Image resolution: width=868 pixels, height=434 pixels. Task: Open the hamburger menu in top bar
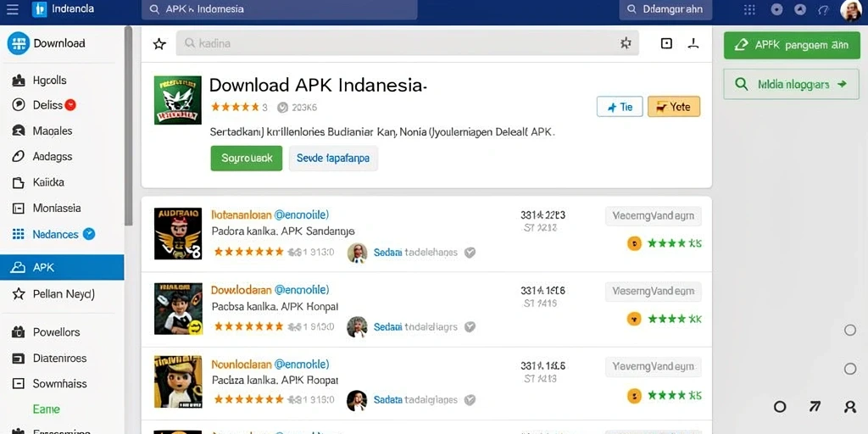(12, 9)
